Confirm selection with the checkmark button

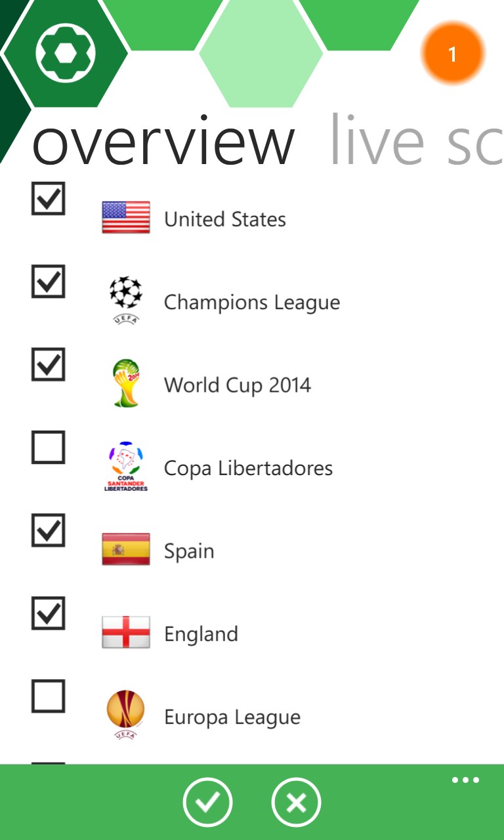click(207, 802)
